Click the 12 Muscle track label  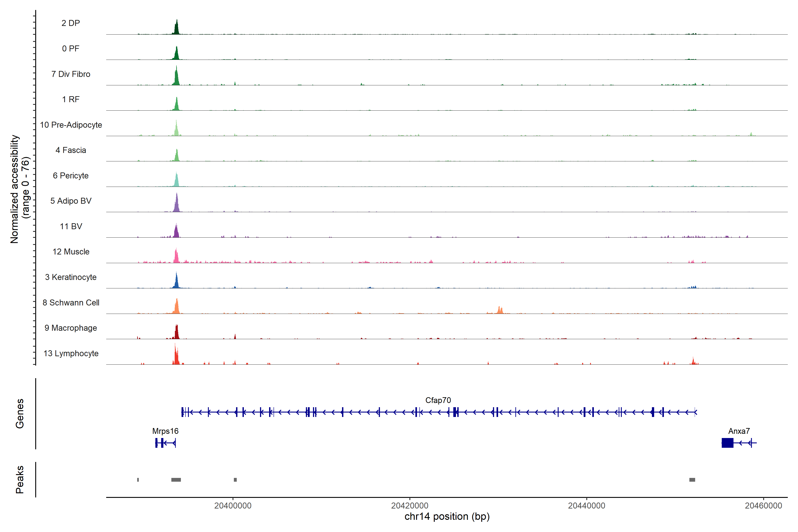coord(71,252)
